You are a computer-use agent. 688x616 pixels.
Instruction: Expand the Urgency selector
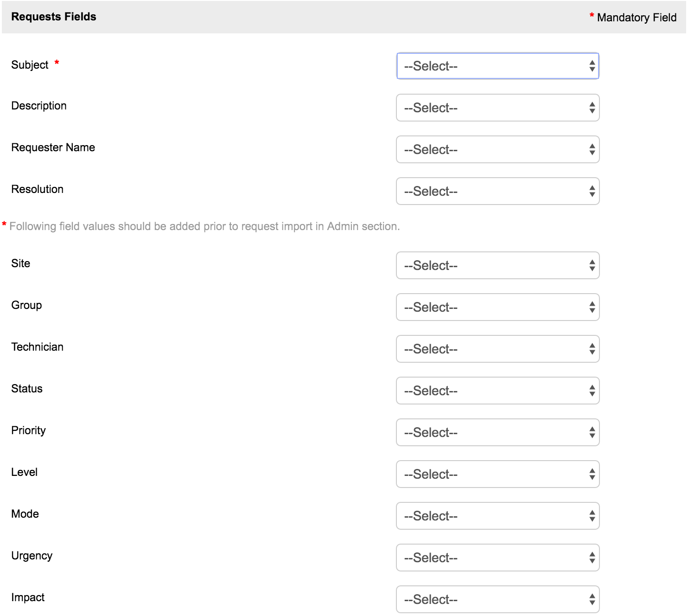click(497, 558)
